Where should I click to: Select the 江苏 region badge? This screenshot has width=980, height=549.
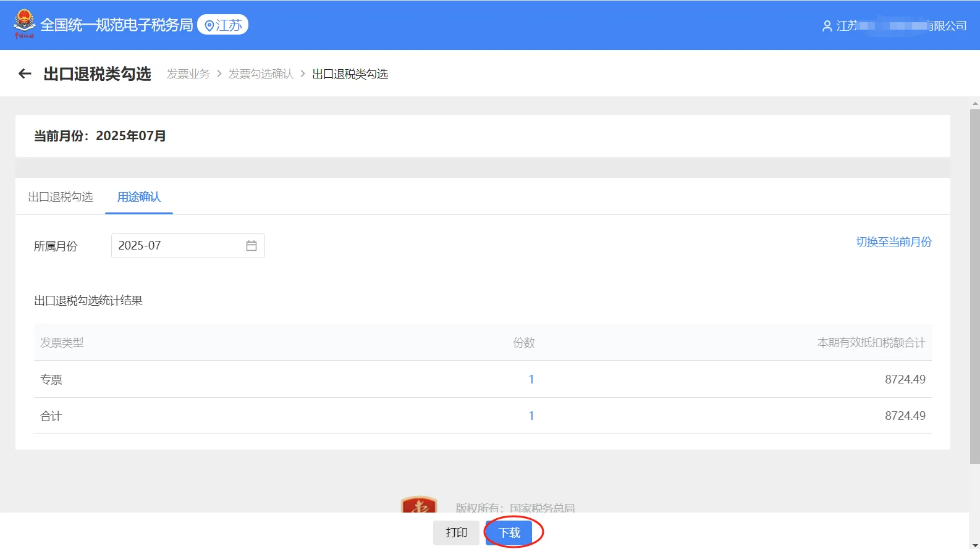[x=222, y=25]
